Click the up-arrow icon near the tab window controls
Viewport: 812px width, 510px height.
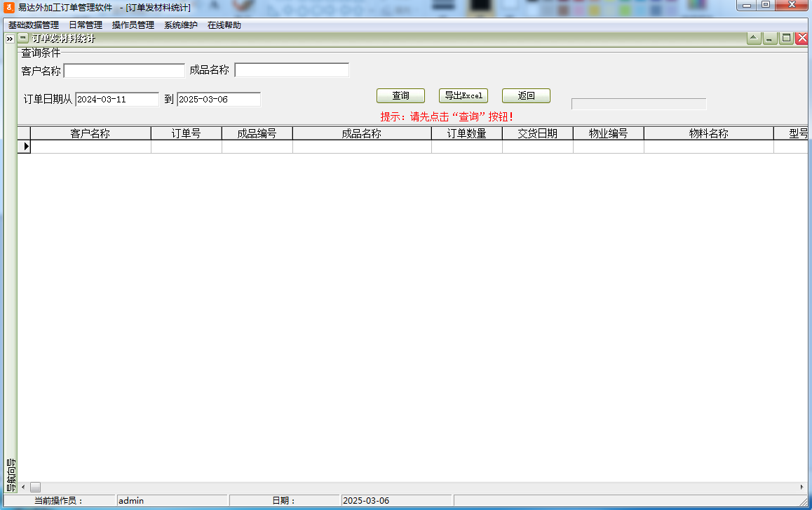(753, 38)
